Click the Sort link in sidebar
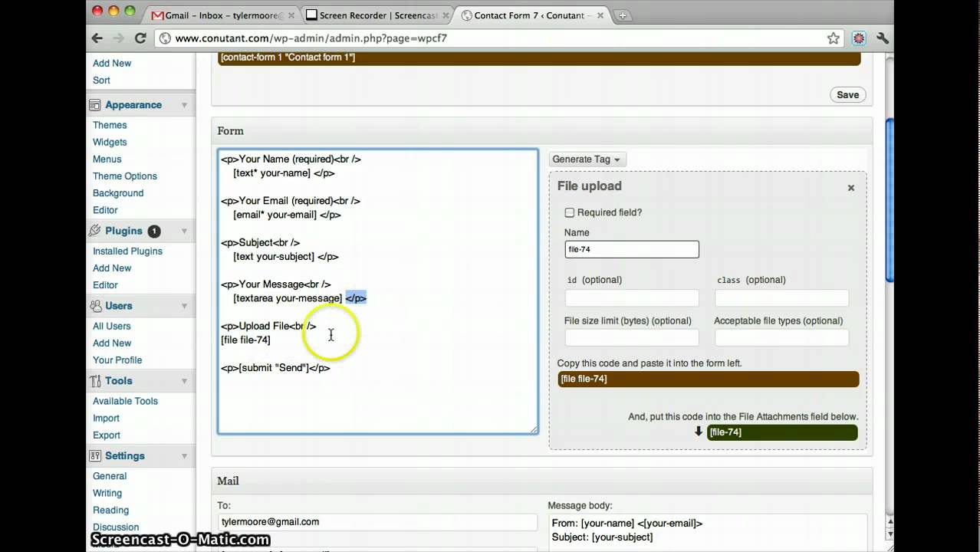 [101, 80]
